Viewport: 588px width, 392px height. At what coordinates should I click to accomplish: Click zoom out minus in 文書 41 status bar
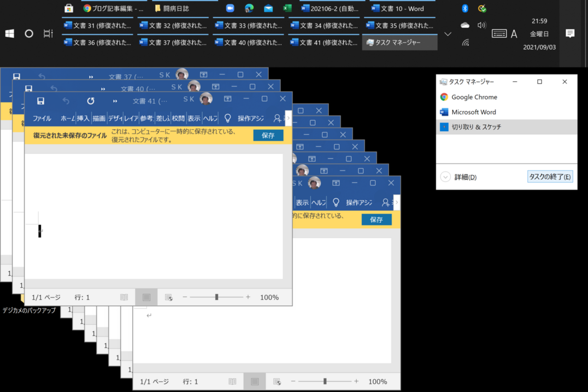(x=185, y=297)
